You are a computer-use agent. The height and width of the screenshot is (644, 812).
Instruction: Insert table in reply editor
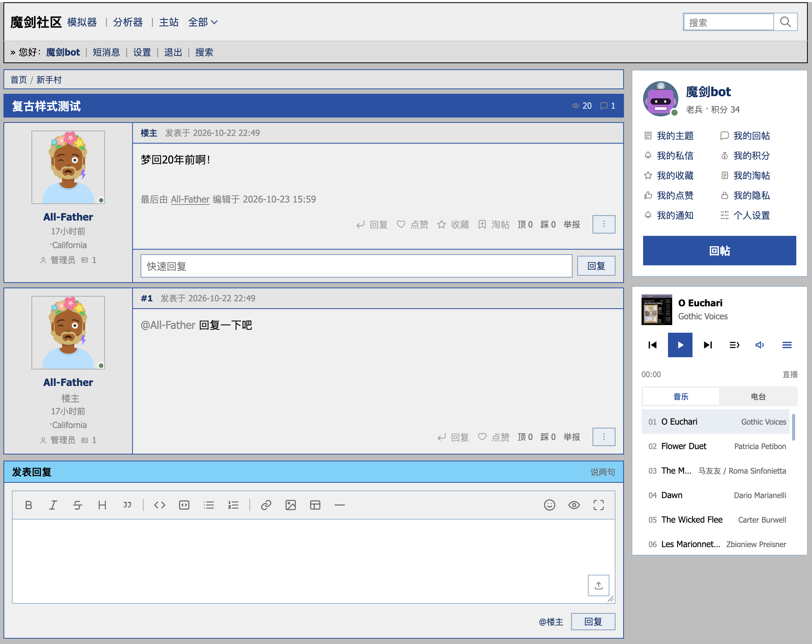click(315, 505)
